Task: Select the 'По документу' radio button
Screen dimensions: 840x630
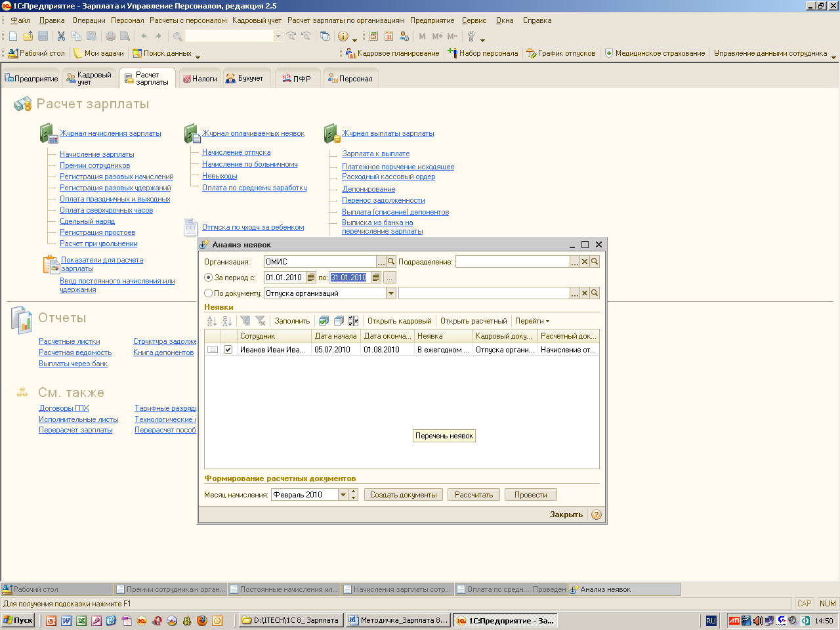Action: [209, 293]
